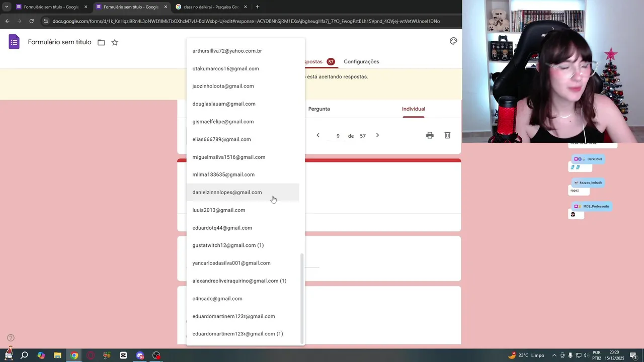Select danielzinnnlopes@gmail.com highlighted entry
This screenshot has width=644, height=362.
[243, 193]
